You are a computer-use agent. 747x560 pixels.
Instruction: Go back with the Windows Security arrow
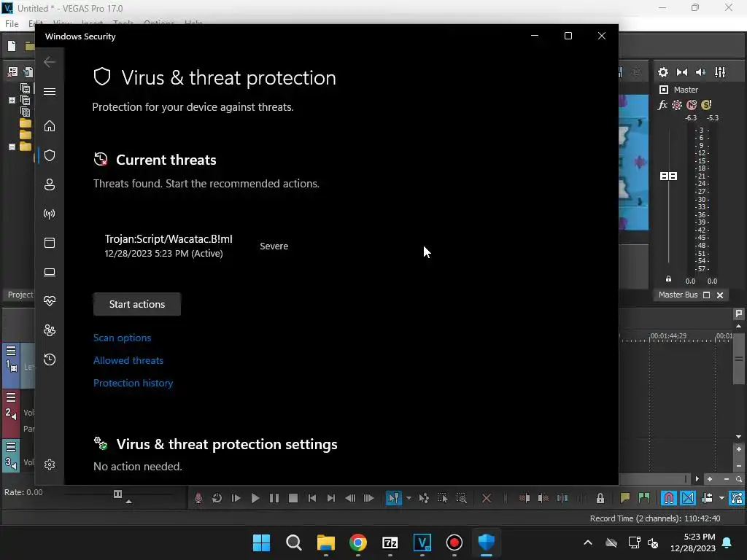[x=50, y=62]
